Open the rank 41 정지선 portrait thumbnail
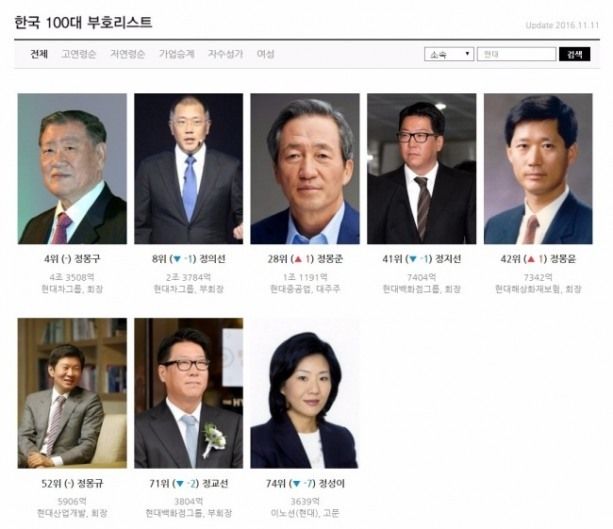The width and height of the screenshot is (613, 529). coord(421,169)
